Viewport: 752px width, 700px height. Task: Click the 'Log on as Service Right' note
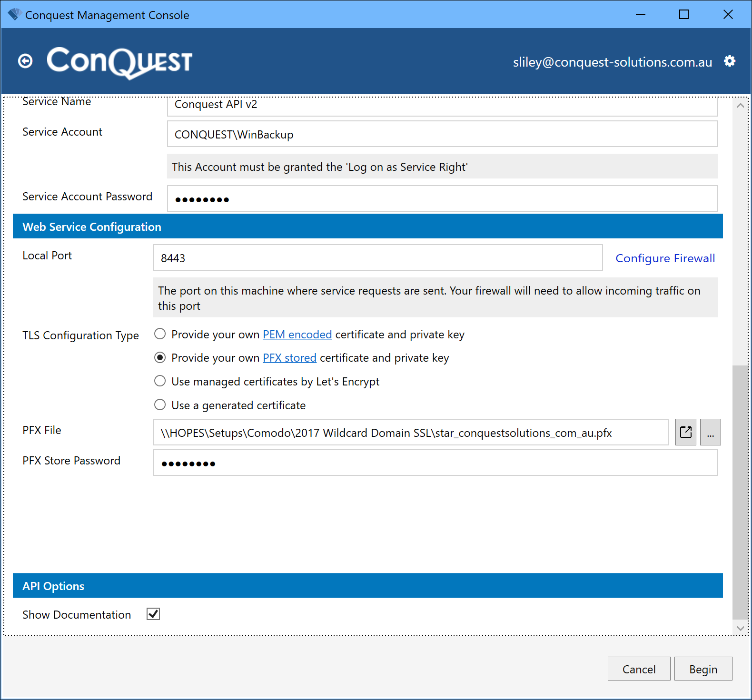click(442, 166)
